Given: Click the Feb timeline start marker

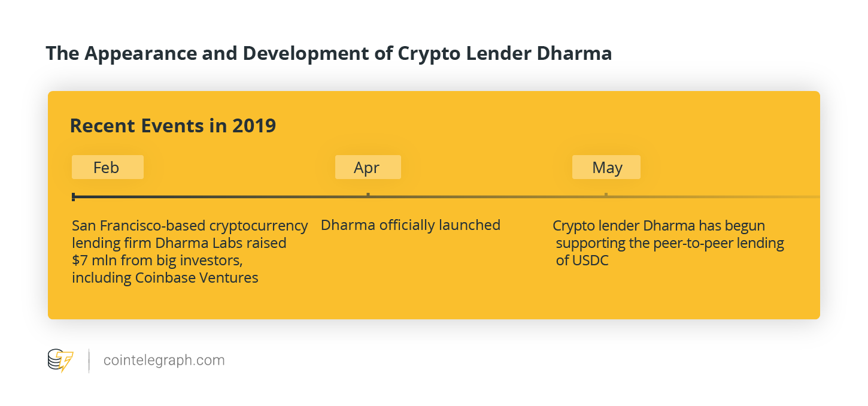Looking at the screenshot, I should coord(73,196).
